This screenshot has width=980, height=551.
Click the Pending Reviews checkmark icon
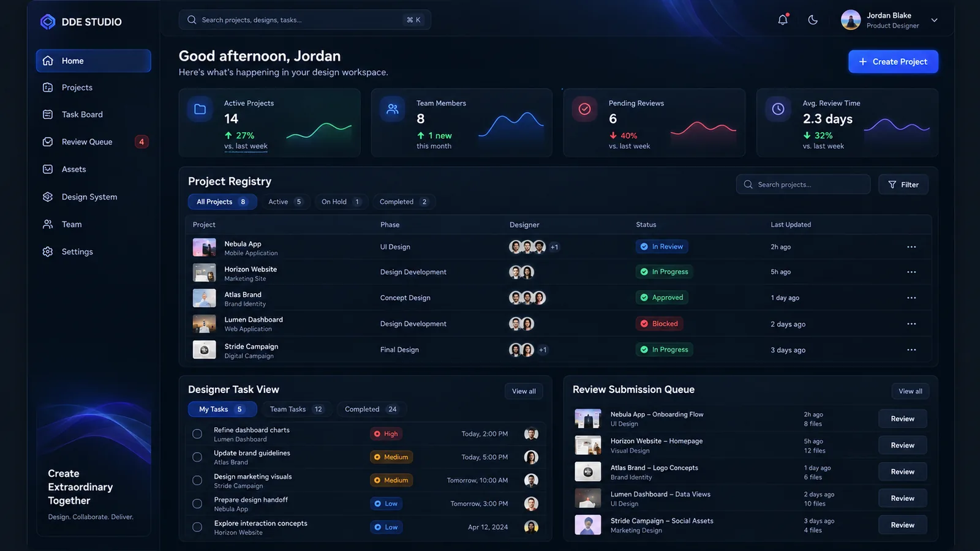[x=585, y=109]
